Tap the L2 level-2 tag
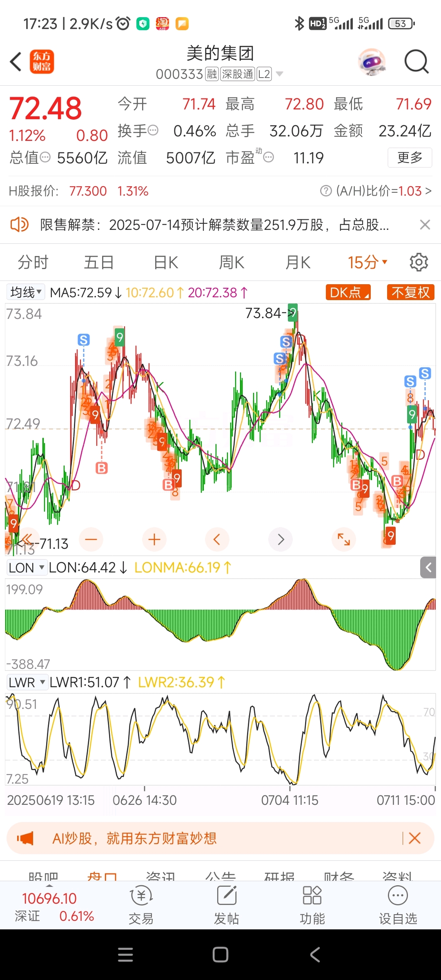 (x=264, y=74)
